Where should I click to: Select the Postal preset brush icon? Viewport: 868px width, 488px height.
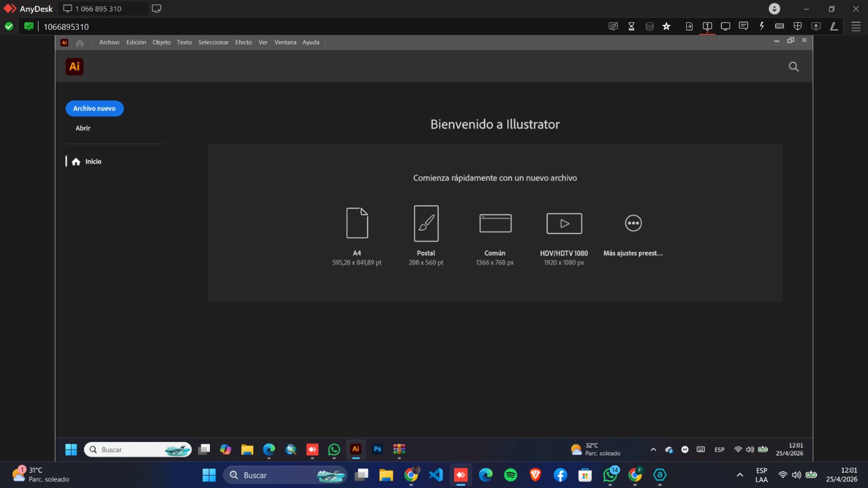point(426,223)
